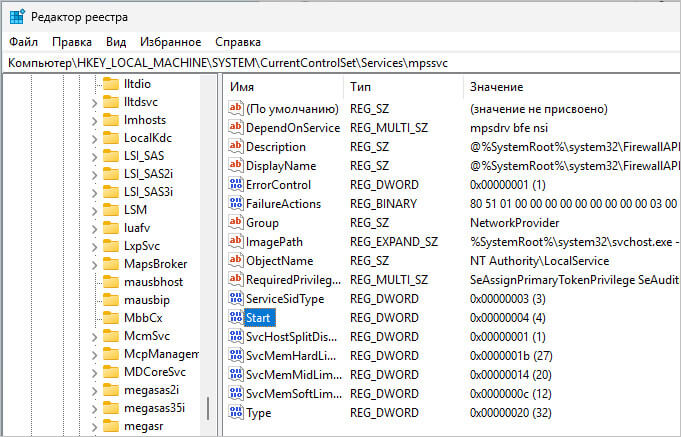
Task: Click the string icon of ObjectName value
Action: pyautogui.click(x=235, y=261)
